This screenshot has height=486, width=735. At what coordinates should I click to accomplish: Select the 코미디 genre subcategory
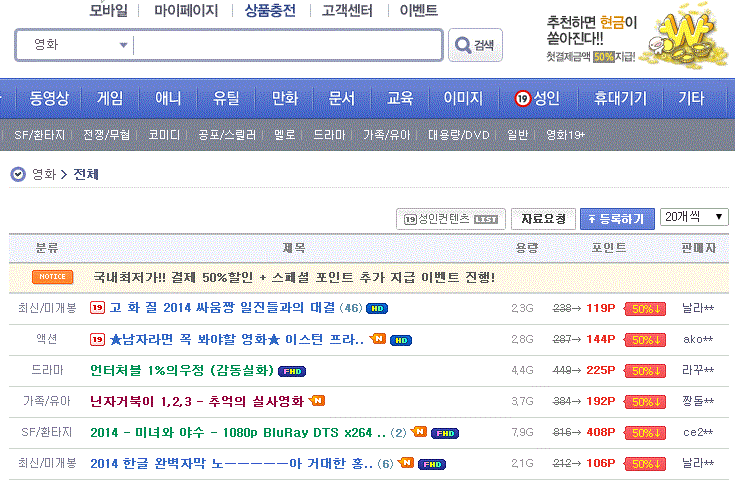[164, 135]
